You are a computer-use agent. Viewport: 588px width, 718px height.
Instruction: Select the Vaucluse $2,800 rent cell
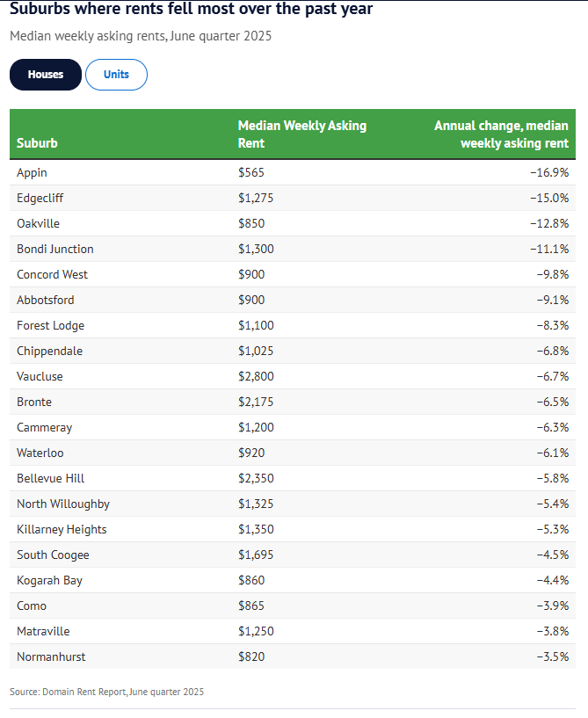click(x=256, y=376)
